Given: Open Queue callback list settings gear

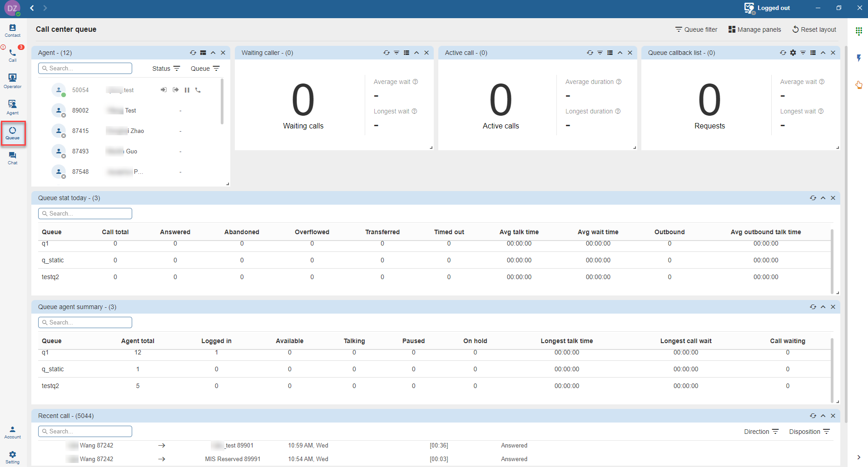Looking at the screenshot, I should pos(793,53).
